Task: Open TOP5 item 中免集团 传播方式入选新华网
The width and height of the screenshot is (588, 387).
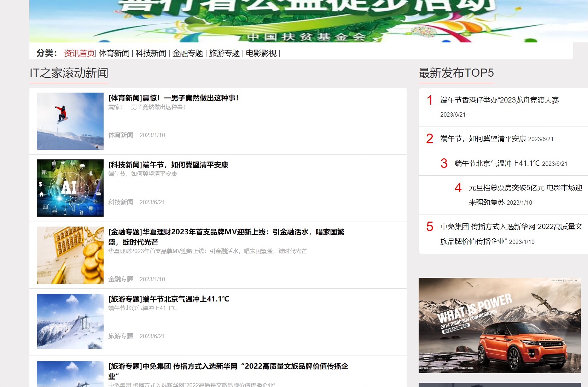Action: (511, 234)
